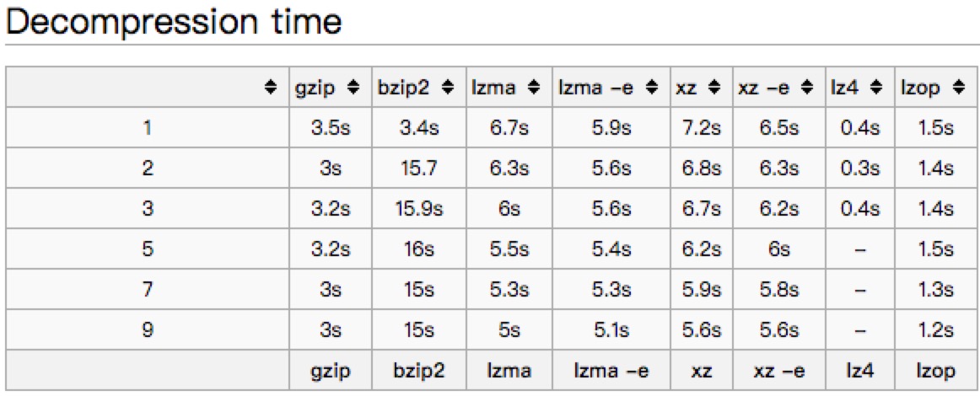Click the 7.2s xz cell
Screen dimensions: 980x396
point(702,128)
